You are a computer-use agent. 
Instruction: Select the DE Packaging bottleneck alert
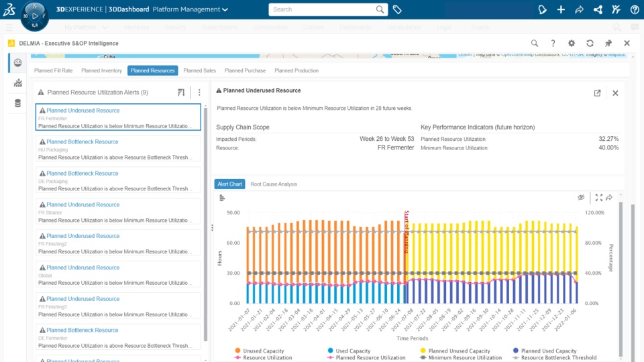click(118, 180)
